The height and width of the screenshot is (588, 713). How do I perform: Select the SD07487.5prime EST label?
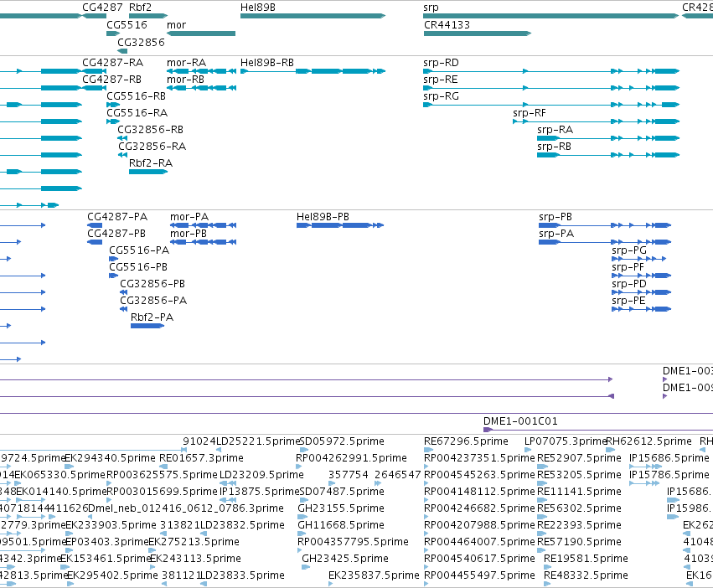click(x=342, y=492)
